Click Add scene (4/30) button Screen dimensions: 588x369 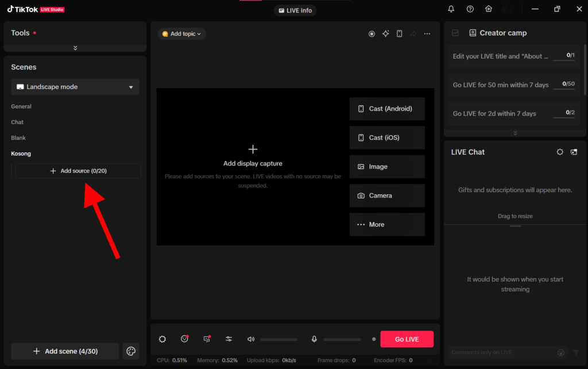[65, 351]
